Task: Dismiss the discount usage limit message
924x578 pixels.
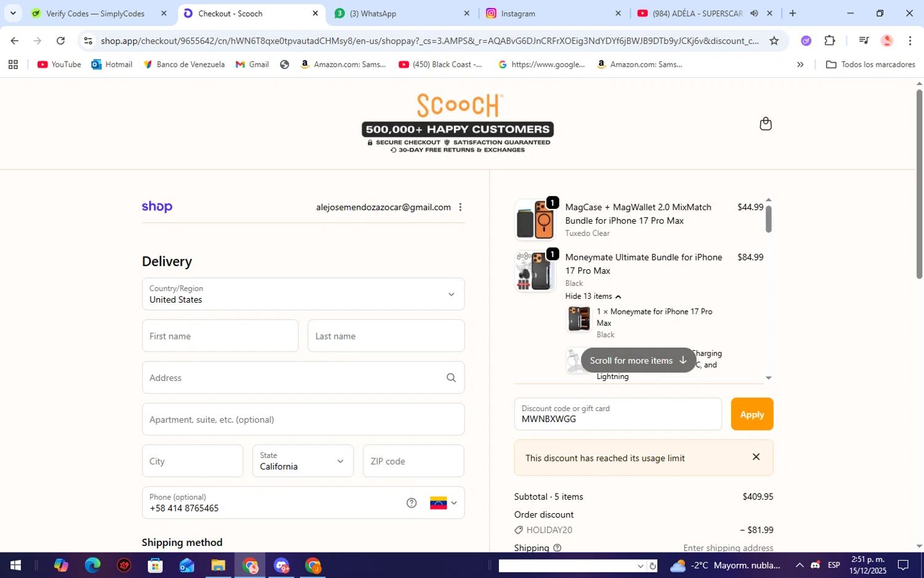Action: 756,457
